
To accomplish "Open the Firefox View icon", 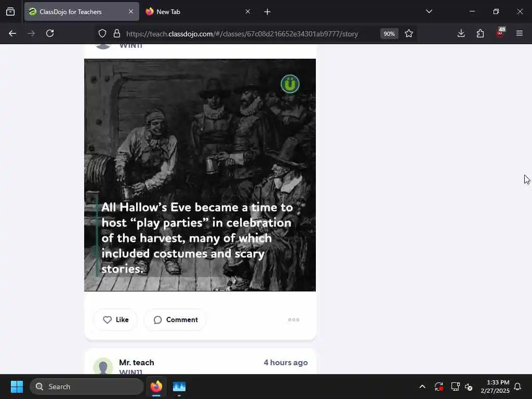I will point(10,12).
